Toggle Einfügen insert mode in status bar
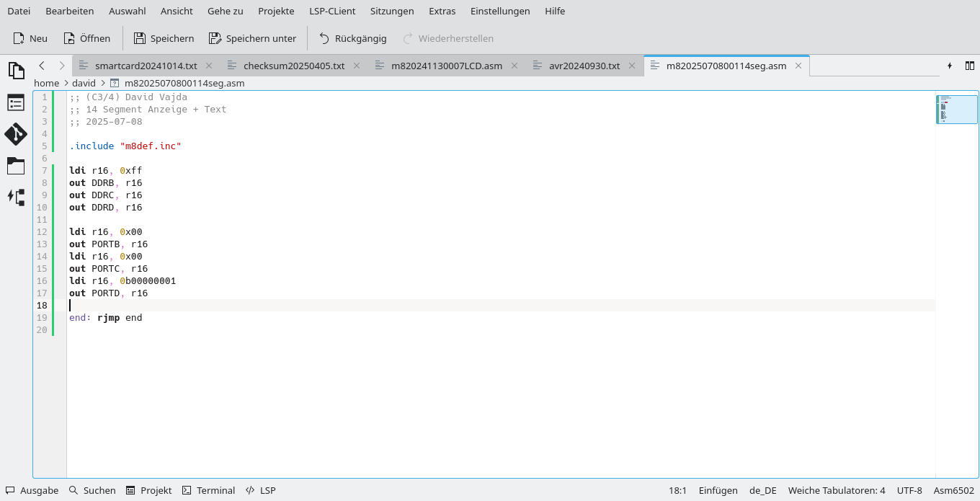Image resolution: width=980 pixels, height=501 pixels. pyautogui.click(x=718, y=490)
